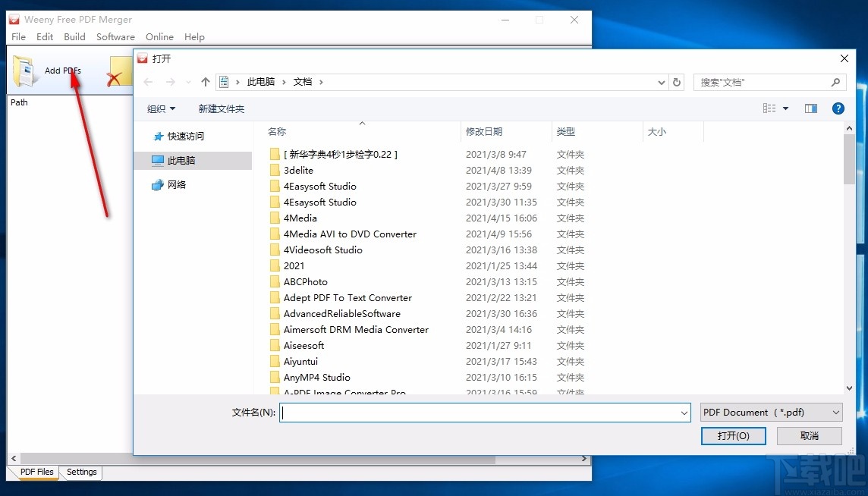Screen dimensions: 868x496
Task: Open the Software menu
Action: click(115, 36)
